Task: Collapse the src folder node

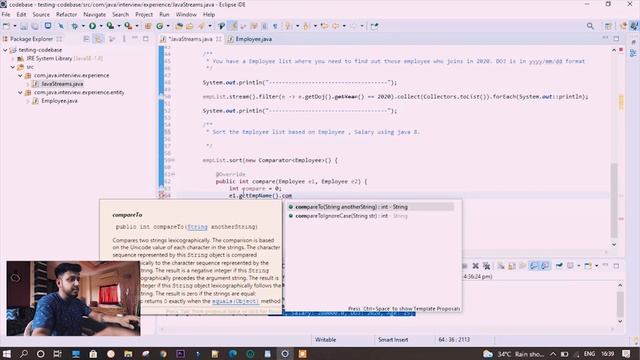Action: [13, 67]
